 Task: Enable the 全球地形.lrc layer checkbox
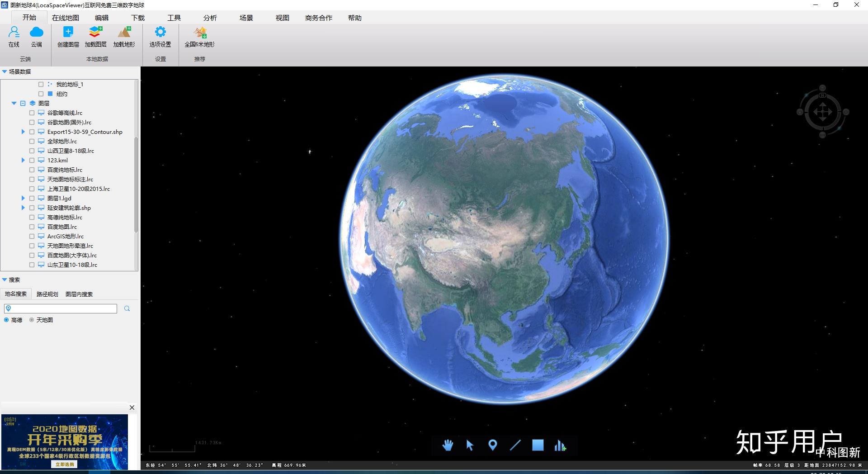32,141
